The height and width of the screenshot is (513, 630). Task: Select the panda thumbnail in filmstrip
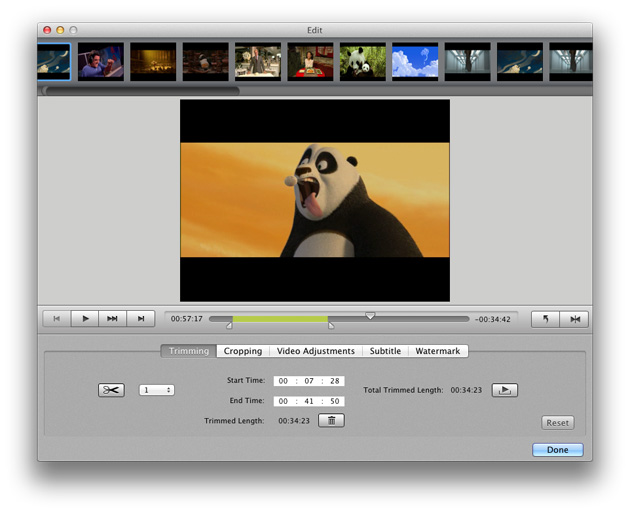362,62
